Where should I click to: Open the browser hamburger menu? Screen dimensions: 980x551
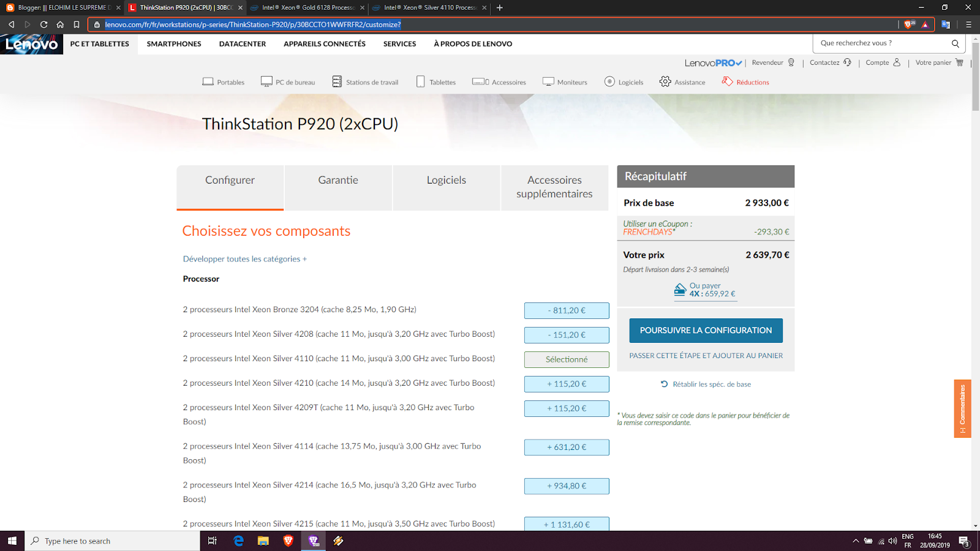point(968,24)
